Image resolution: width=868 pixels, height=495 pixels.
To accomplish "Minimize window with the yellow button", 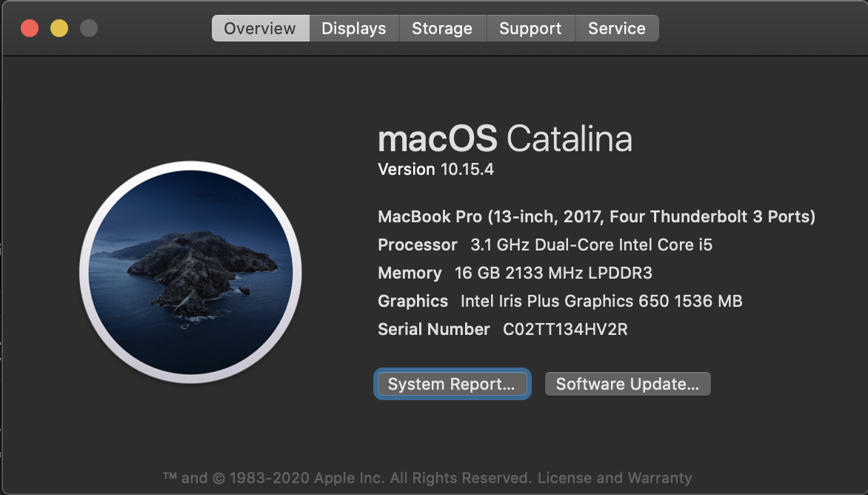I will [59, 28].
